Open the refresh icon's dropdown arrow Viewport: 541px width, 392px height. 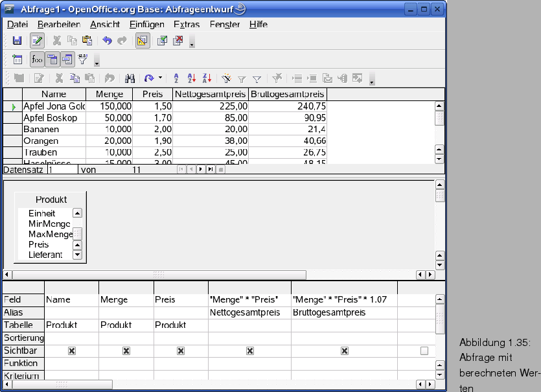coord(160,78)
